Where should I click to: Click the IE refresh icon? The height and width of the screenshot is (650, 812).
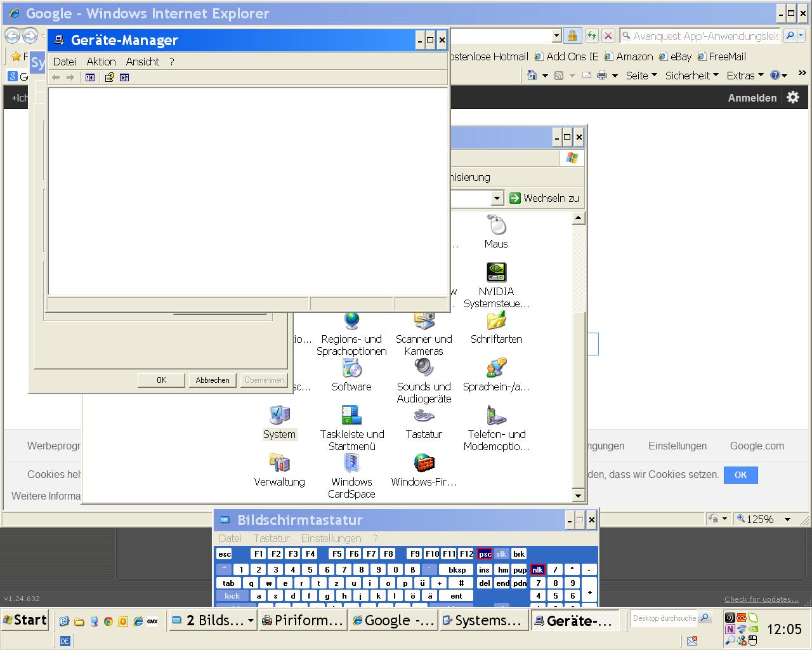pos(591,36)
